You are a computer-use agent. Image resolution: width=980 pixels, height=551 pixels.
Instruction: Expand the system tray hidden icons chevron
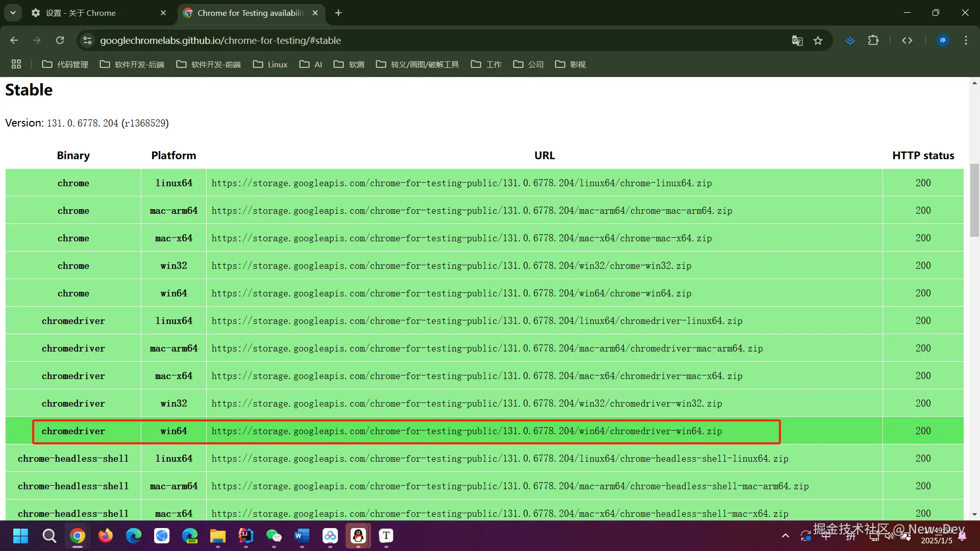(x=786, y=536)
